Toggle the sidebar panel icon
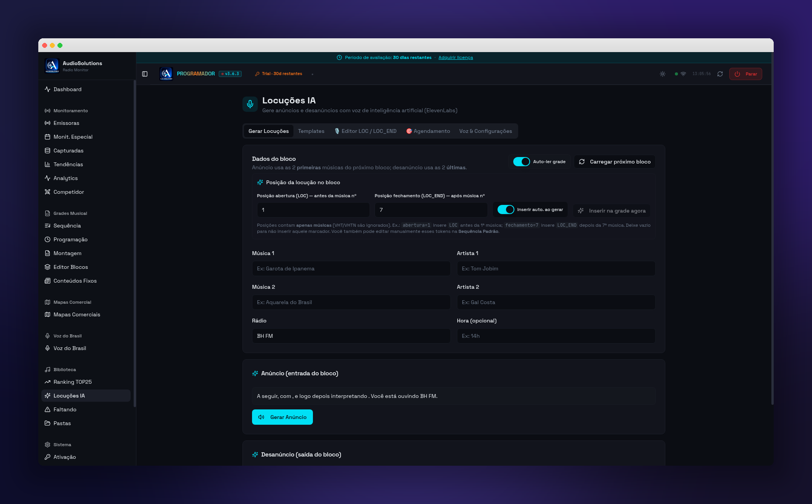This screenshot has height=504, width=812. (x=145, y=74)
